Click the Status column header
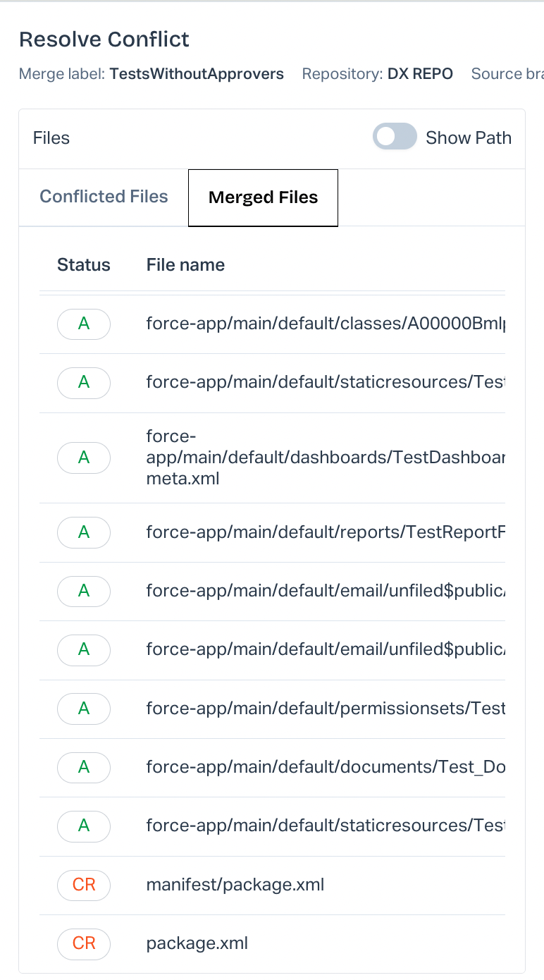 pyautogui.click(x=84, y=265)
